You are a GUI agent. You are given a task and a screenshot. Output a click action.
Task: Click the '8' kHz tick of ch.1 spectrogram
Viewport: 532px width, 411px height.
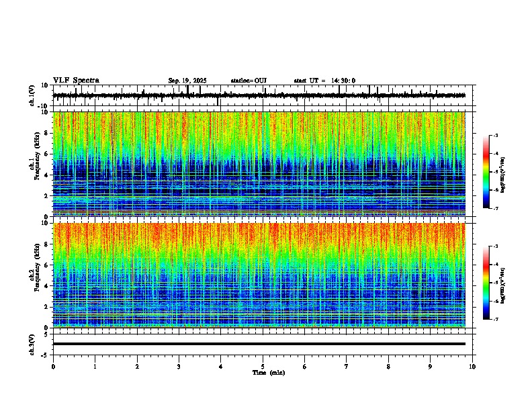pyautogui.click(x=47, y=133)
